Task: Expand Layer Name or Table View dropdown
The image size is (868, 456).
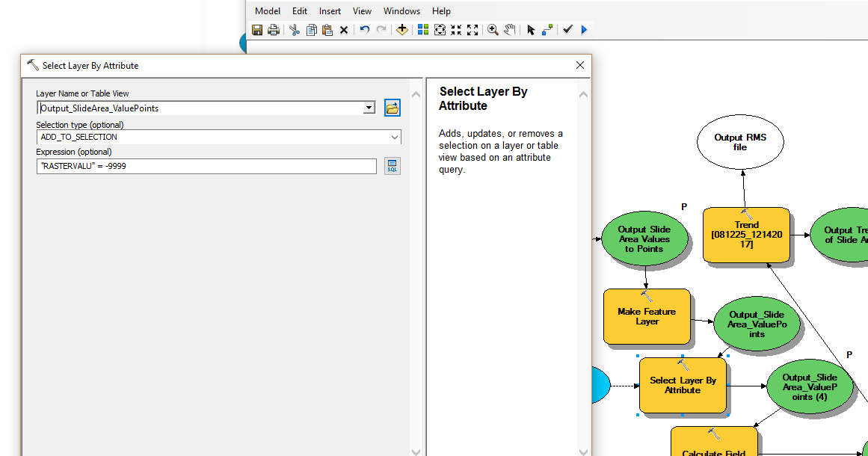Action: (x=369, y=108)
